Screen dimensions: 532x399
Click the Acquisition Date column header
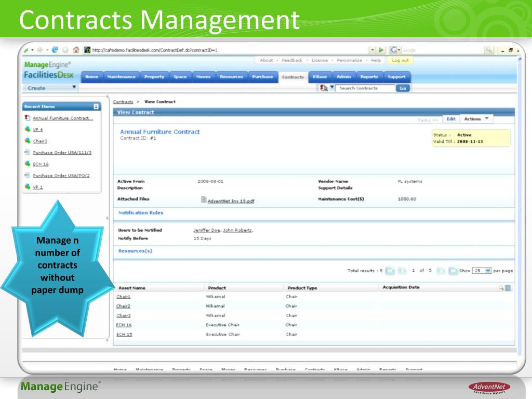[401, 287]
